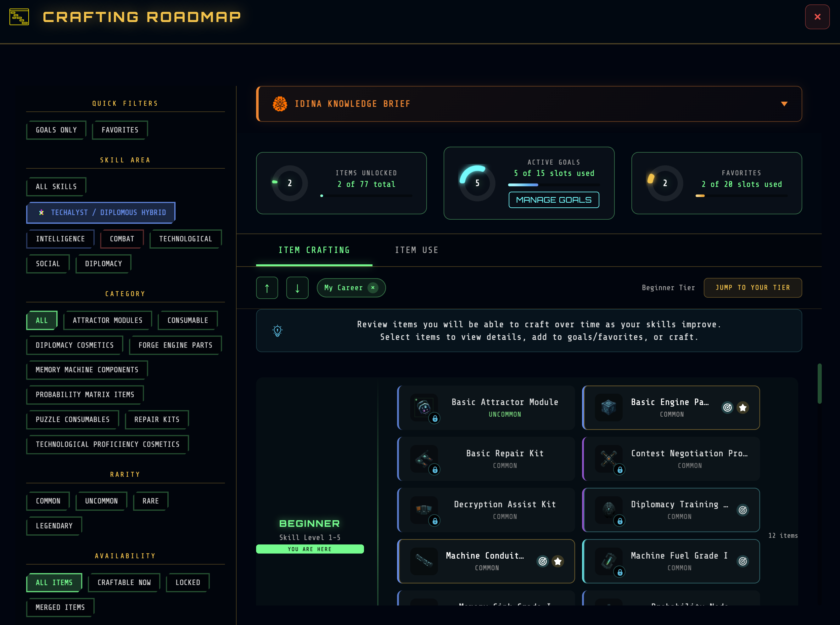Click the descending sort arrow above the item list
Screen dimensions: 840x625
tap(297, 288)
